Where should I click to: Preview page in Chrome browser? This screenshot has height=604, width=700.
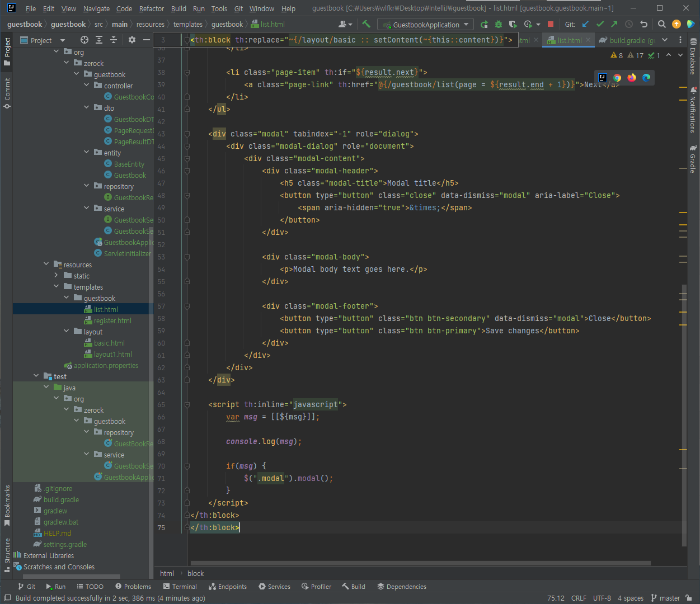[617, 78]
